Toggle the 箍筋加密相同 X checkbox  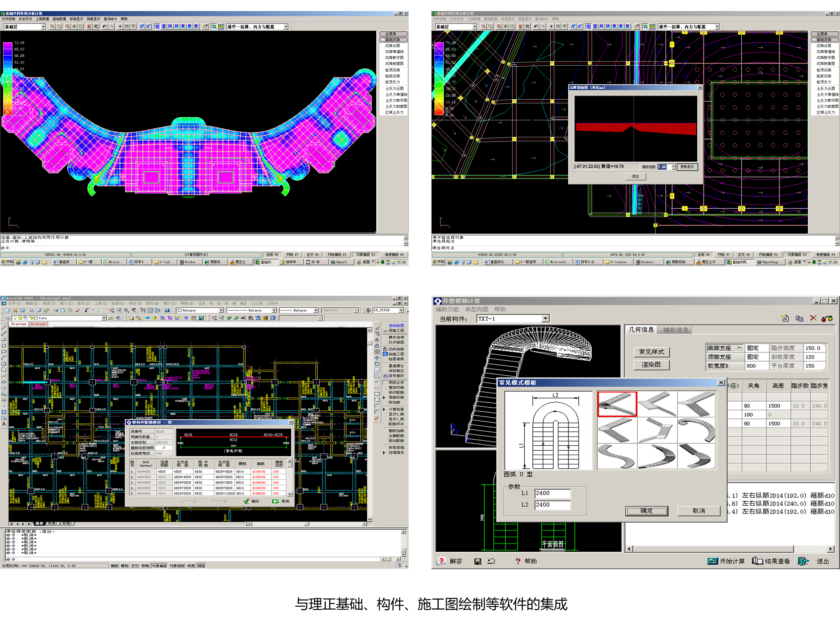164,448
